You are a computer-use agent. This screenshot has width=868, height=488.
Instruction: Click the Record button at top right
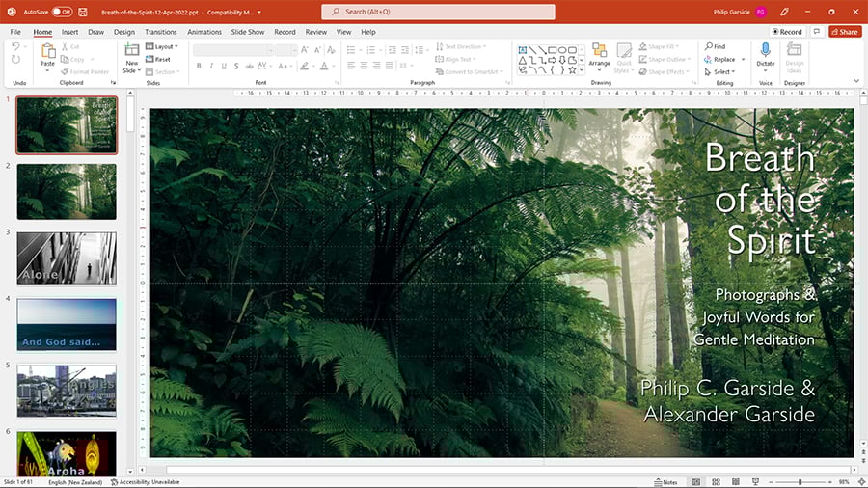tap(787, 32)
